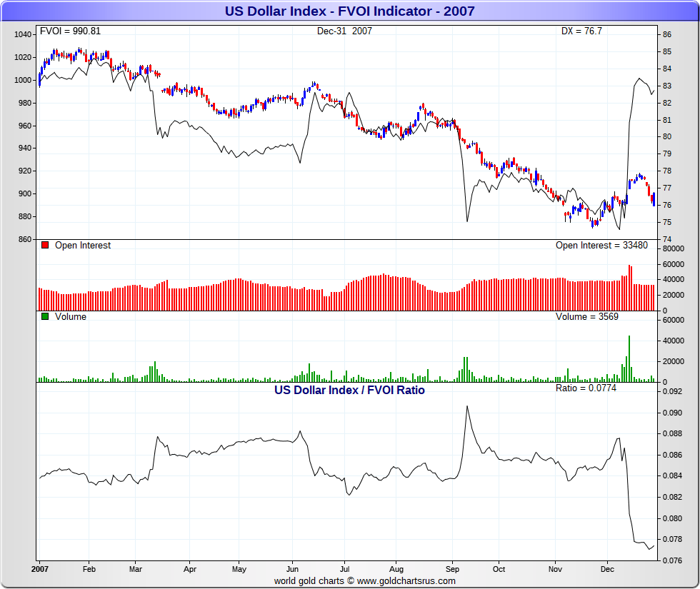Click the Jun label on the time axis
The image size is (700, 589).
pyautogui.click(x=291, y=569)
